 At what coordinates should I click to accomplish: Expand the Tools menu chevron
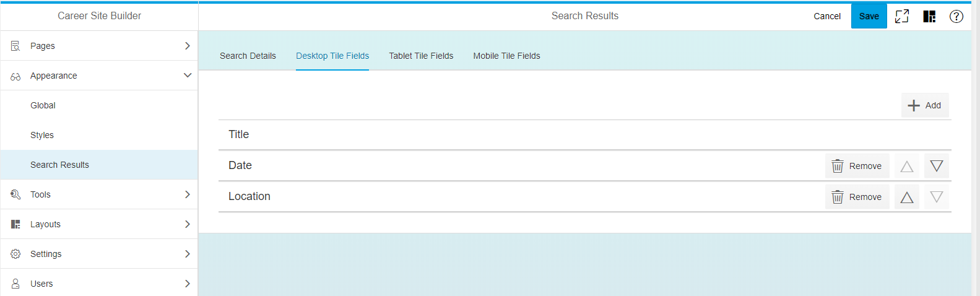tap(188, 194)
